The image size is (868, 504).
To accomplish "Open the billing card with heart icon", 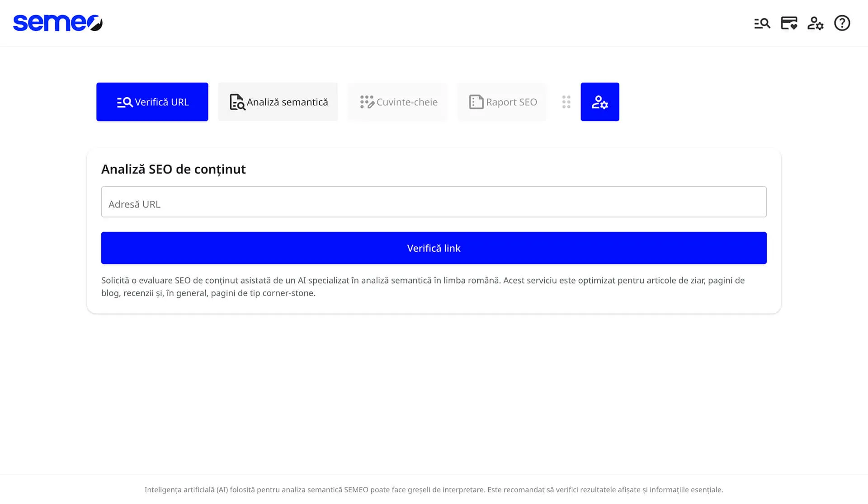I will [x=789, y=23].
